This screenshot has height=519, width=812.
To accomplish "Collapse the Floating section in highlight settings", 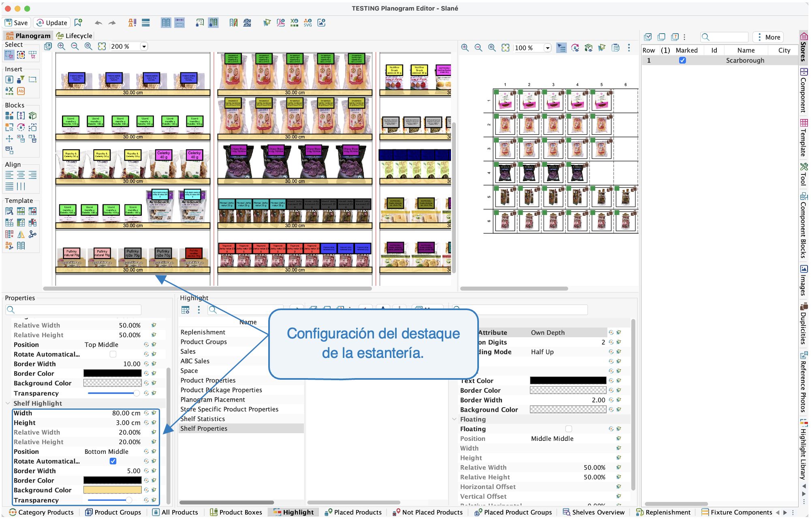I will 454,419.
